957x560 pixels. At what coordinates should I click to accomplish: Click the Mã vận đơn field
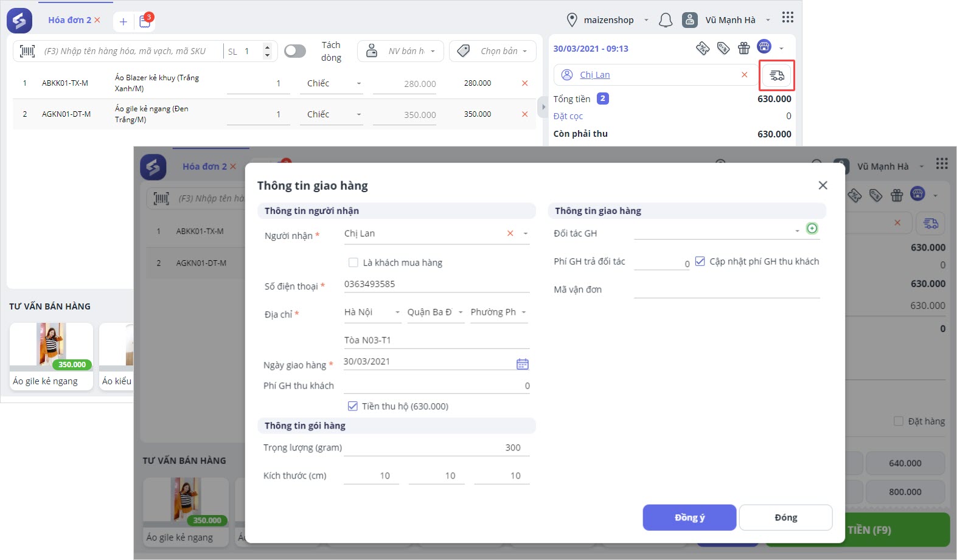pyautogui.click(x=726, y=289)
